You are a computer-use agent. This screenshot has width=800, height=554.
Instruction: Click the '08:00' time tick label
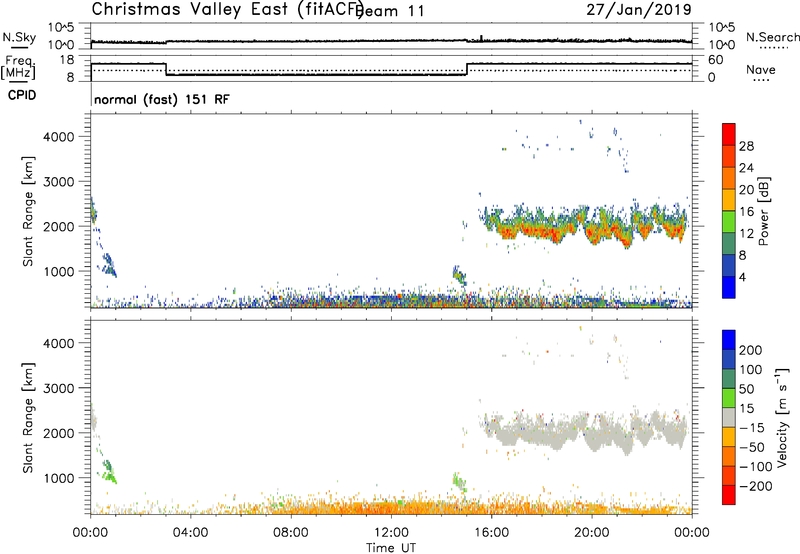(x=291, y=533)
